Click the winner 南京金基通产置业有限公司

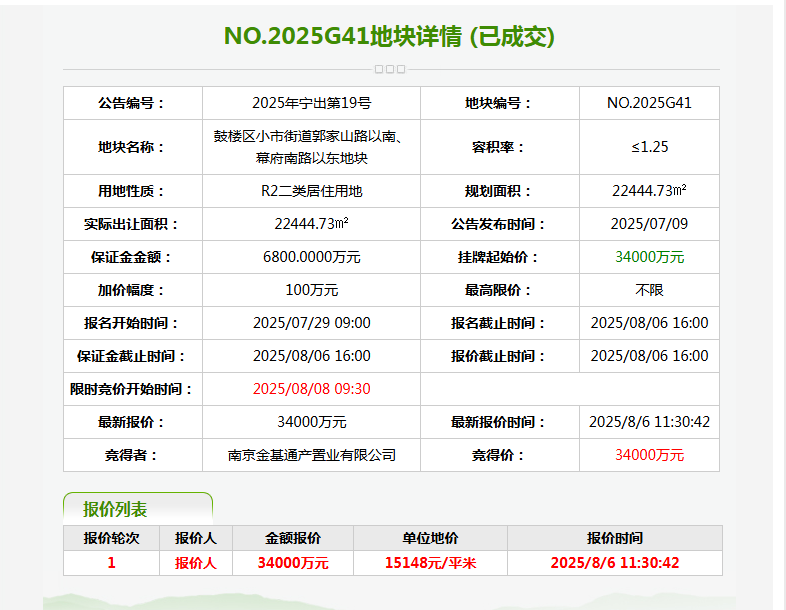pyautogui.click(x=311, y=455)
